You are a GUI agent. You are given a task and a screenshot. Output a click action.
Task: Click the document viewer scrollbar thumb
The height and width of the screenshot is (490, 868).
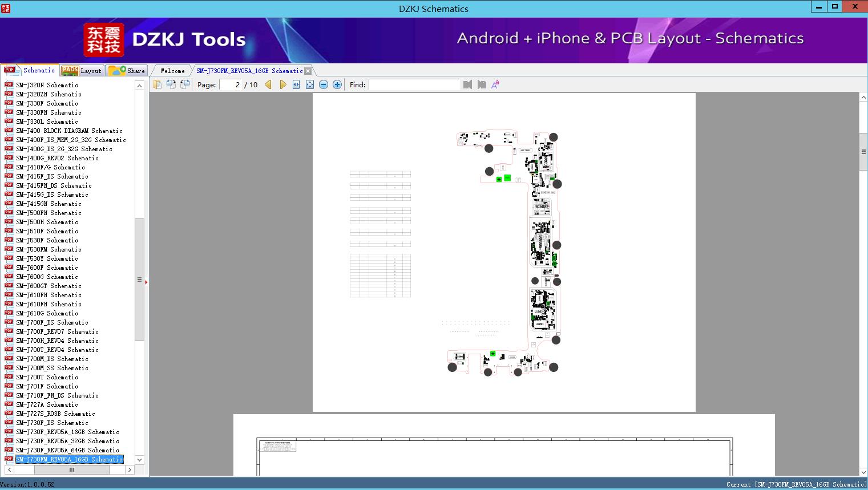[x=863, y=152]
